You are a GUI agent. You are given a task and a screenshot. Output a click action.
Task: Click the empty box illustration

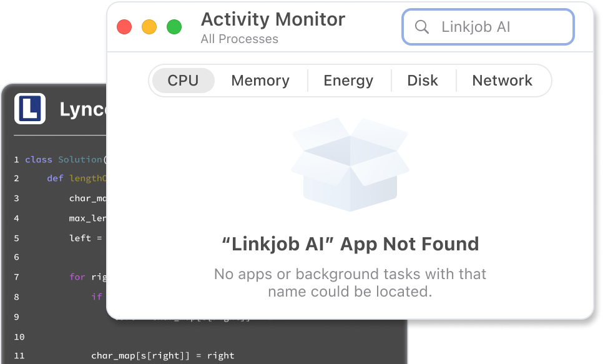click(350, 164)
